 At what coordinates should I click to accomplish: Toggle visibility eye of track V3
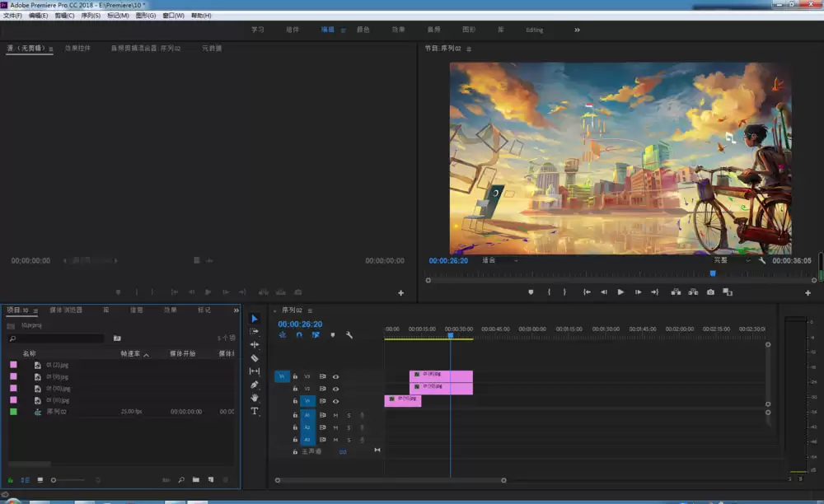[x=336, y=376]
